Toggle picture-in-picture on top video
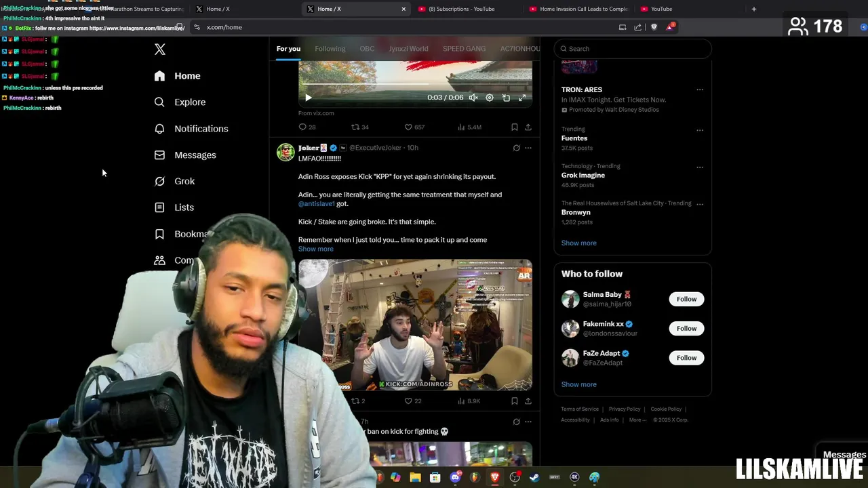This screenshot has width=868, height=488. tap(506, 98)
